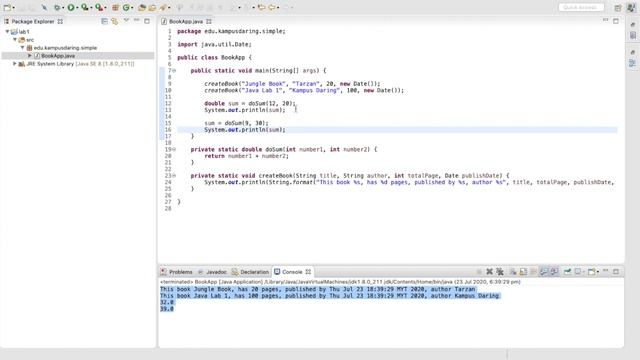Viewport: 640px width, 360px height.
Task: Switch to the Problems tab
Action: 176,272
